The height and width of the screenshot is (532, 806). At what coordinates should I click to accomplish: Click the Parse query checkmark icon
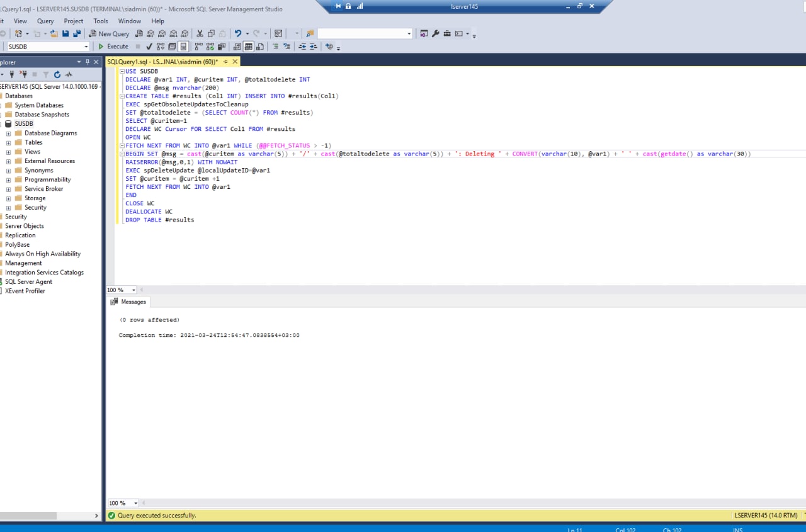149,47
